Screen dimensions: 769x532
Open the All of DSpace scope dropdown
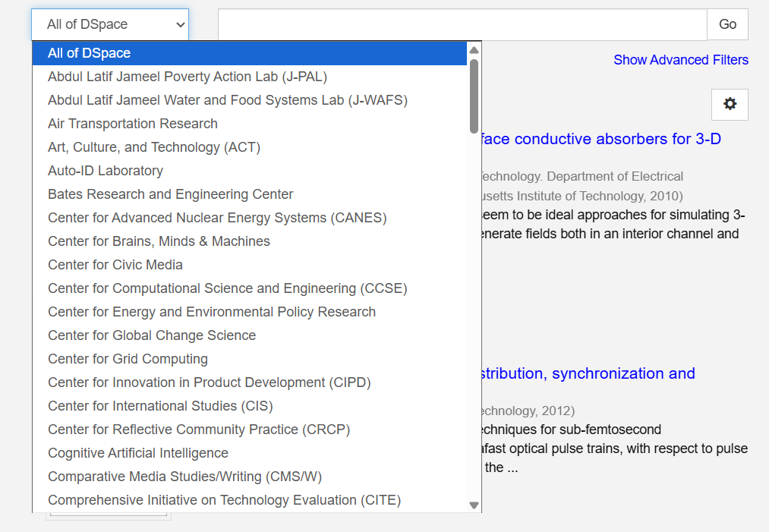(110, 24)
